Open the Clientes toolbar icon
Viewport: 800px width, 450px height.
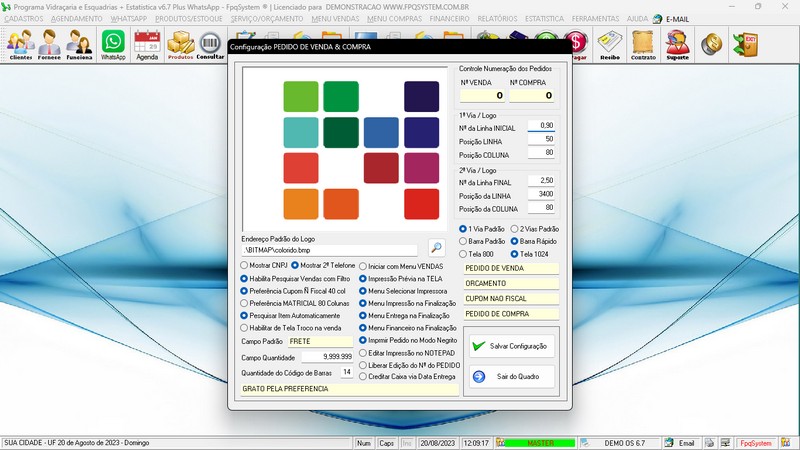pos(20,45)
